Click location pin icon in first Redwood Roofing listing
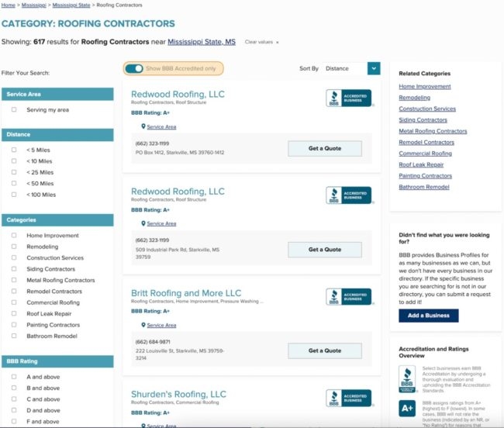 point(143,126)
